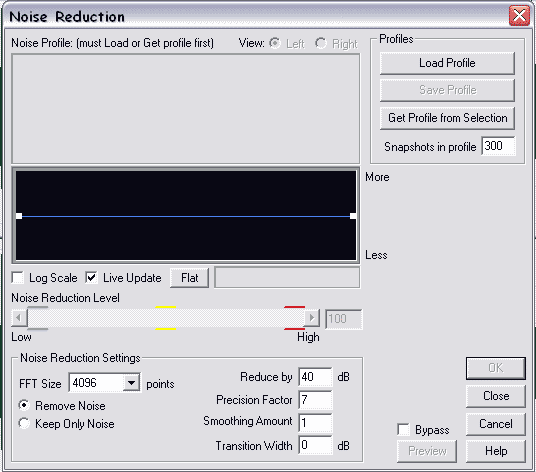The width and height of the screenshot is (536, 472).
Task: Click the Reduce by dB field
Action: tap(315, 377)
